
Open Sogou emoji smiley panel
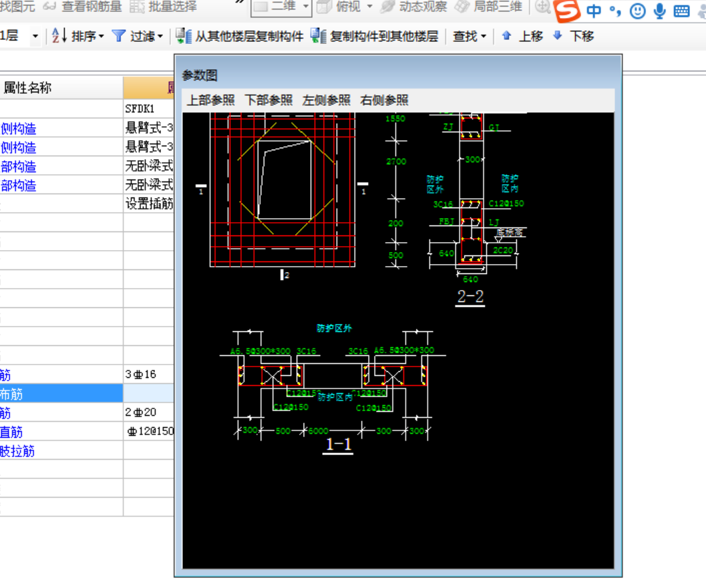point(637,11)
